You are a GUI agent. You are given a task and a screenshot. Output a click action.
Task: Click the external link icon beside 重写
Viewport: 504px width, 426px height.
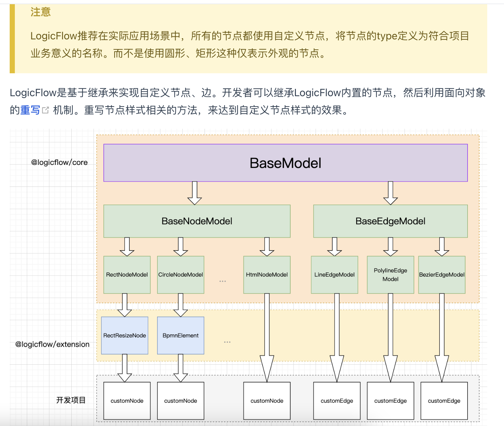click(x=45, y=110)
